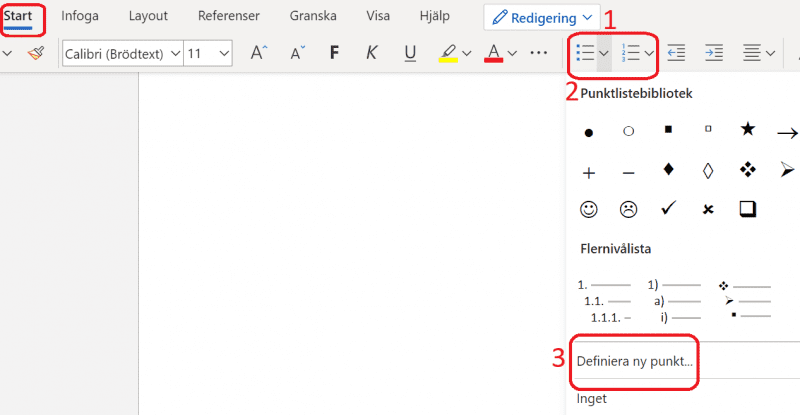Click into the blank document page
Screen dimensions: 800x415
click(351, 244)
